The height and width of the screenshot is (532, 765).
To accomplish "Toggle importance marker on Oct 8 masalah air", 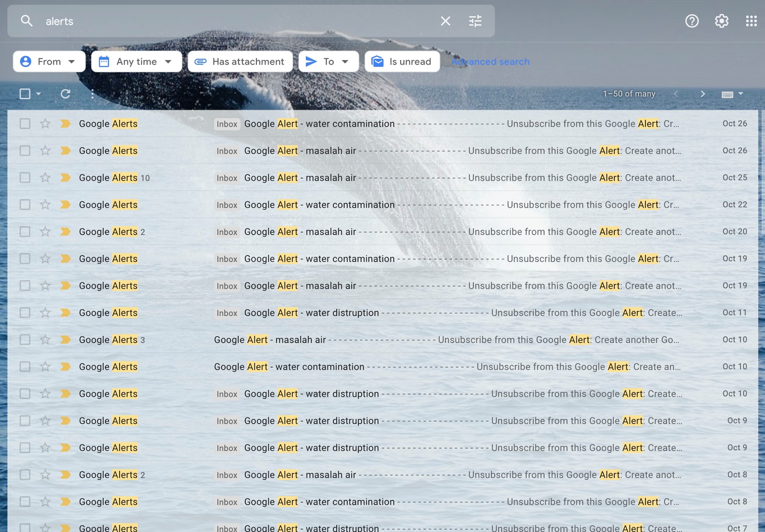I will click(x=65, y=474).
